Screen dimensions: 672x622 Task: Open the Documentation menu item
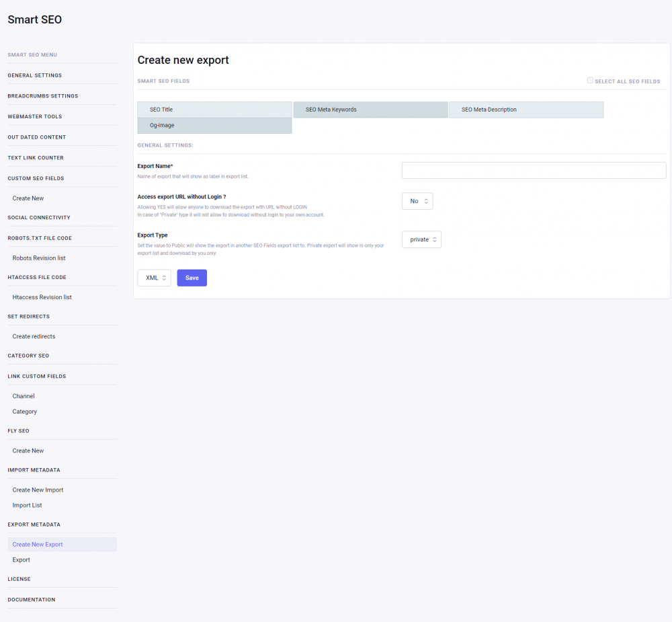point(32,599)
